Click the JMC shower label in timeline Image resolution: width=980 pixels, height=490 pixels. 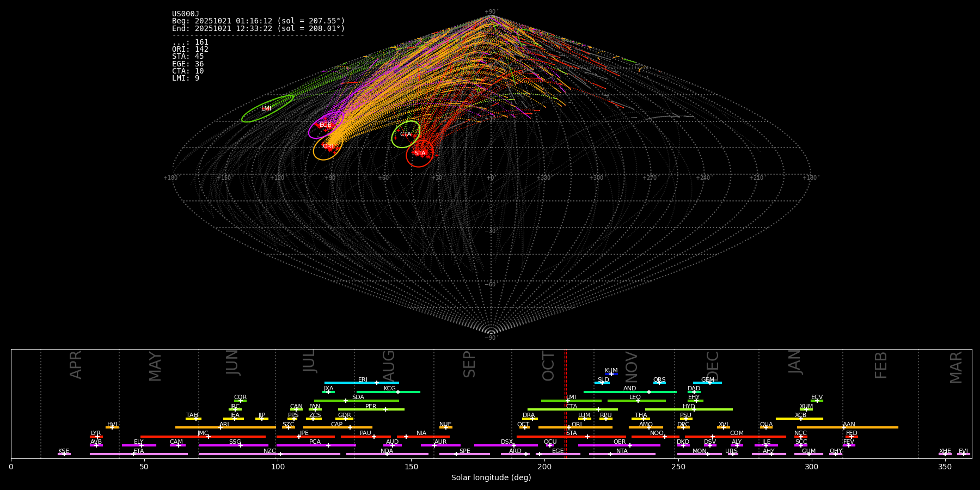point(203,433)
